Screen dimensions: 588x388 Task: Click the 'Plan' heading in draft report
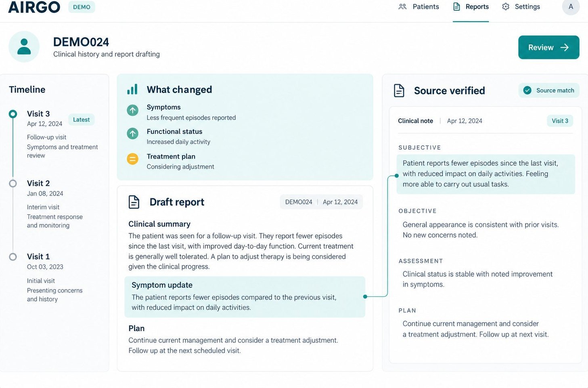(136, 329)
